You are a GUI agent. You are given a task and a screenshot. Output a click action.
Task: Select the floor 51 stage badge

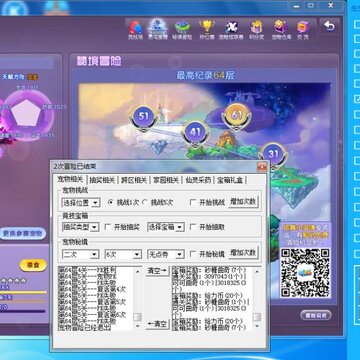143,117
